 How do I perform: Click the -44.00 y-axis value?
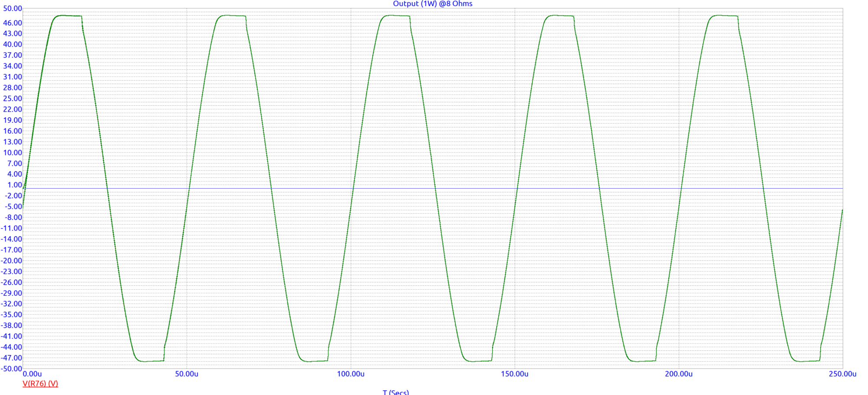click(11, 347)
